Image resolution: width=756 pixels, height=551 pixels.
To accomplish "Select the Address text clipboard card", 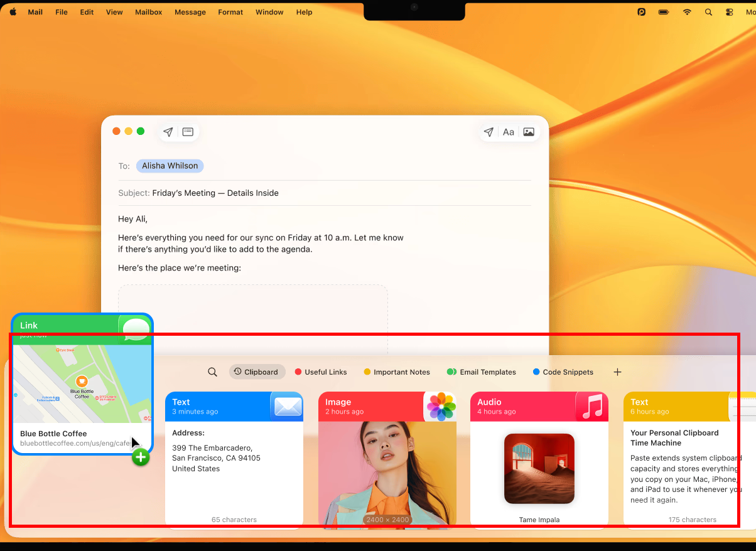I will click(234, 464).
